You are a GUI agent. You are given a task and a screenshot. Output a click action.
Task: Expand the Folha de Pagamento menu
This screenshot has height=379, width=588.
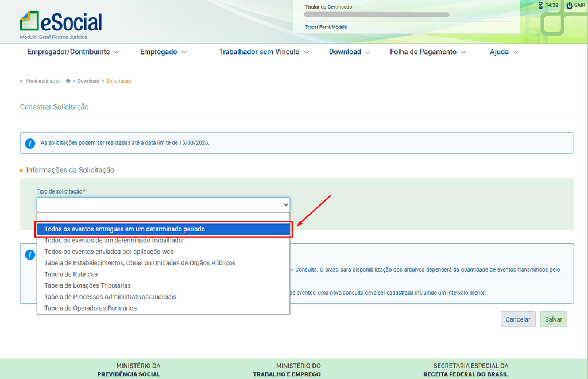[x=428, y=52]
